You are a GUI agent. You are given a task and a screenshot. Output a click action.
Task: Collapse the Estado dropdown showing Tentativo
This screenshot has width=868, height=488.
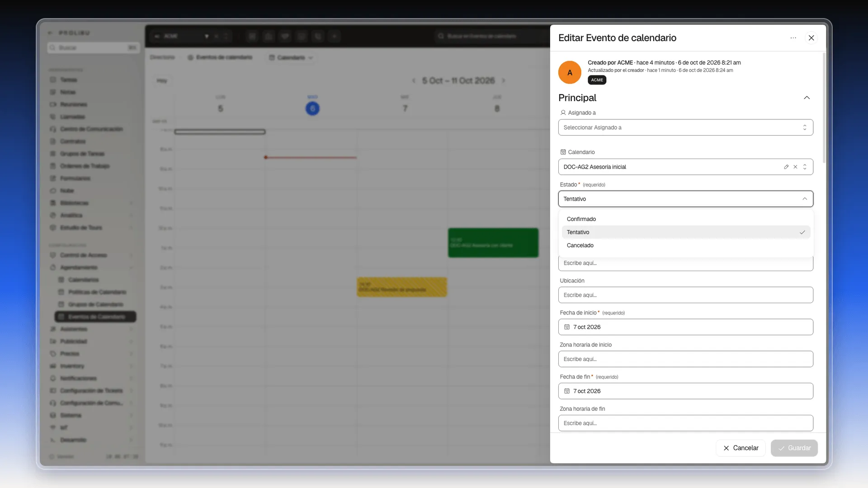tap(685, 199)
